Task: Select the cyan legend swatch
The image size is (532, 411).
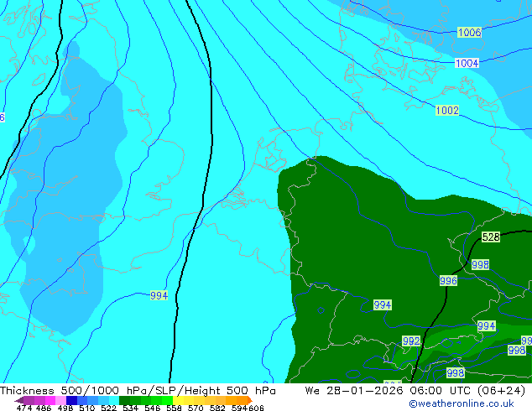Action: [114, 400]
